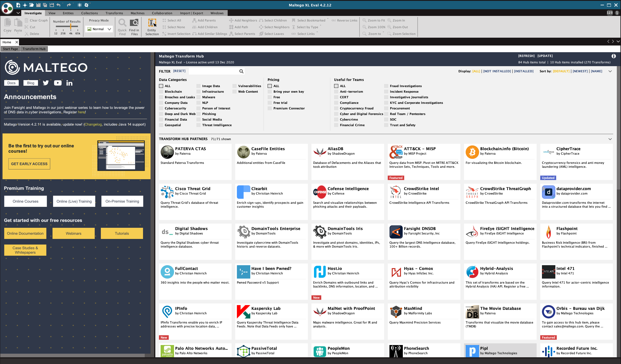Open the Maltego application logo menu
Viewport: 621px width, 364px height.
tap(7, 8)
